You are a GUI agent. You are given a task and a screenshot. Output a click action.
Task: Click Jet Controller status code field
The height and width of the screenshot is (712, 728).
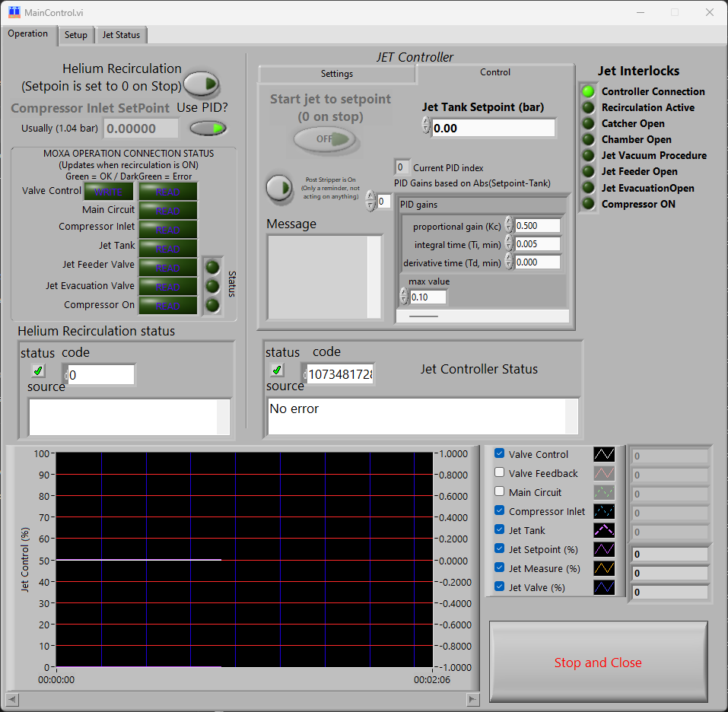pyautogui.click(x=340, y=374)
